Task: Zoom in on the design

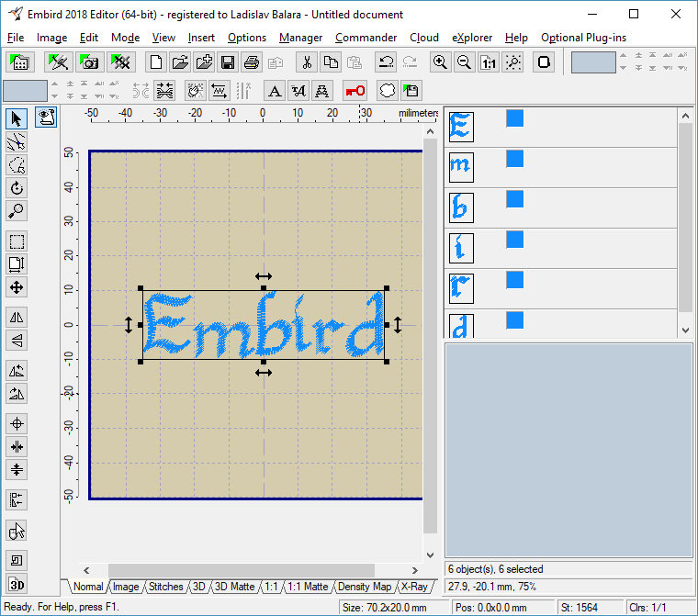Action: click(x=440, y=62)
